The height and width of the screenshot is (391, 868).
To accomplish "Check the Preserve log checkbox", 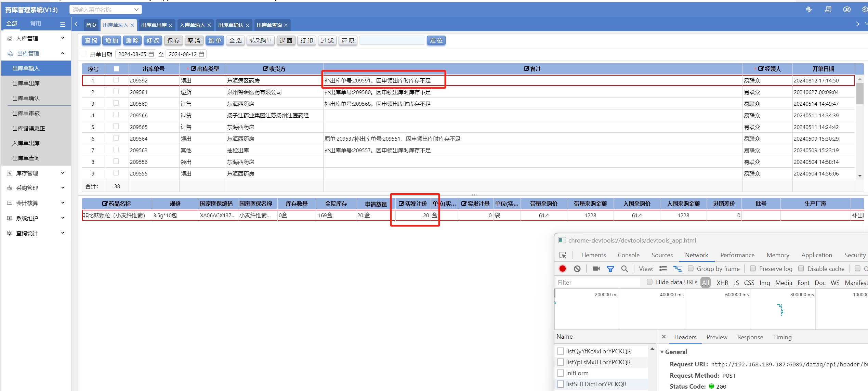I will tap(753, 269).
